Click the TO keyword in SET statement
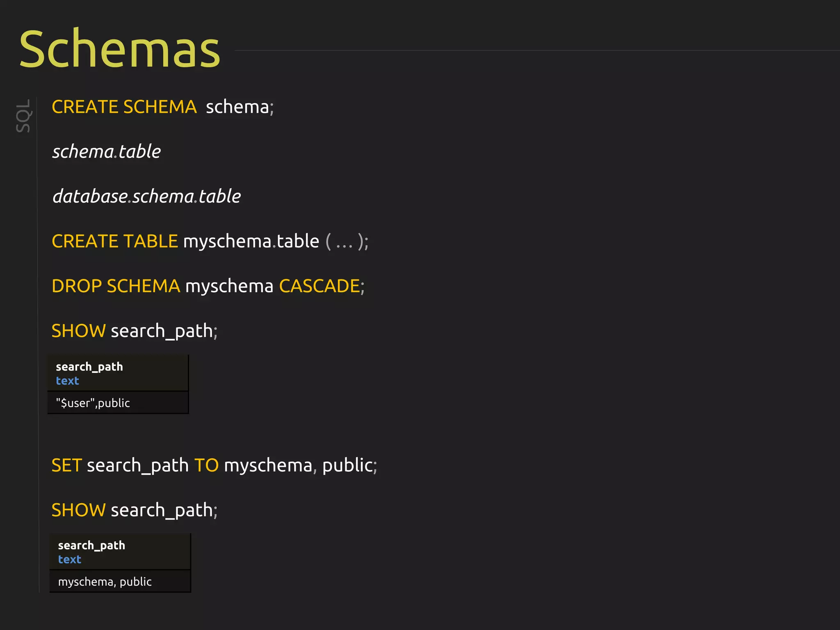The height and width of the screenshot is (630, 840). tap(206, 466)
